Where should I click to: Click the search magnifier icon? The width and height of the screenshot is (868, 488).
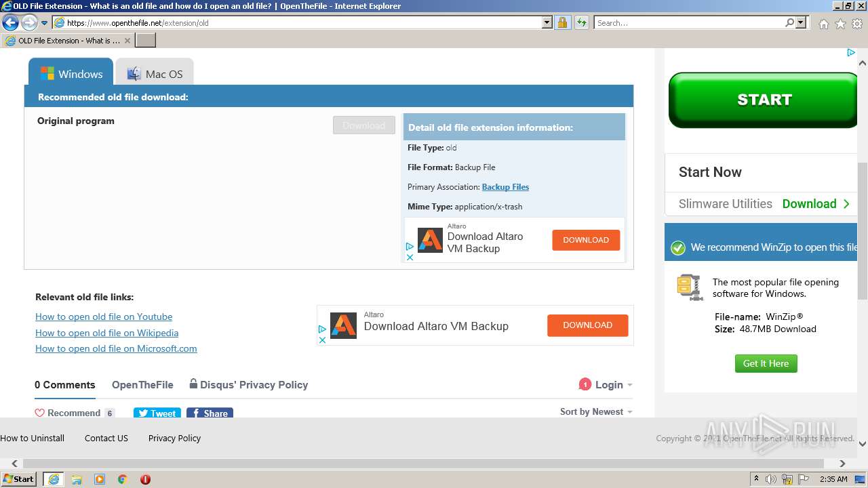789,22
